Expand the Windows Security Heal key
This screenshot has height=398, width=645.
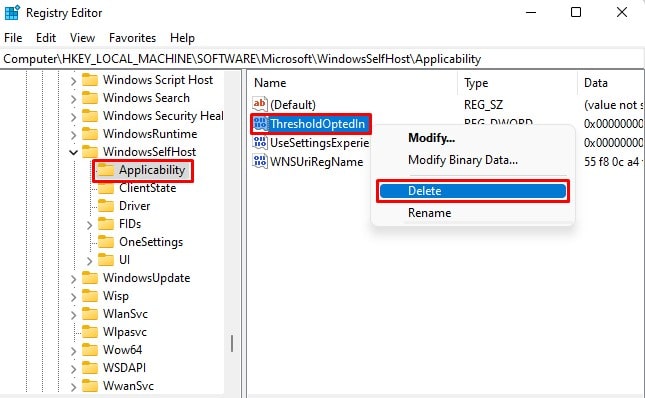point(73,117)
